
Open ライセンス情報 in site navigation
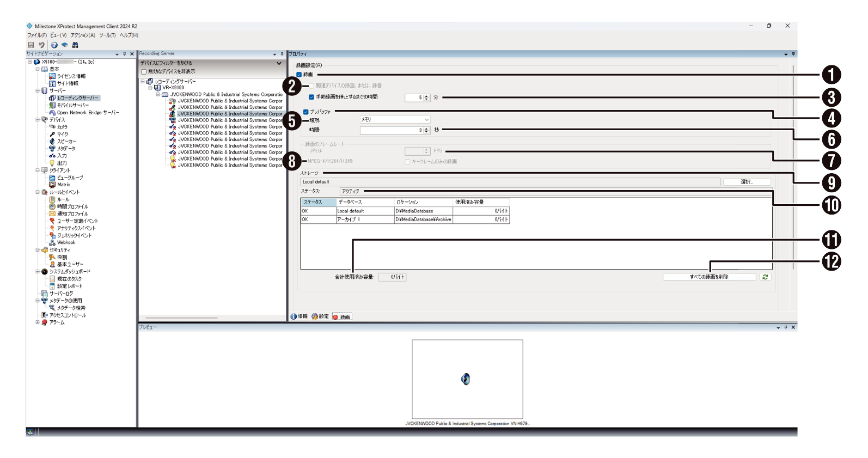click(x=71, y=76)
